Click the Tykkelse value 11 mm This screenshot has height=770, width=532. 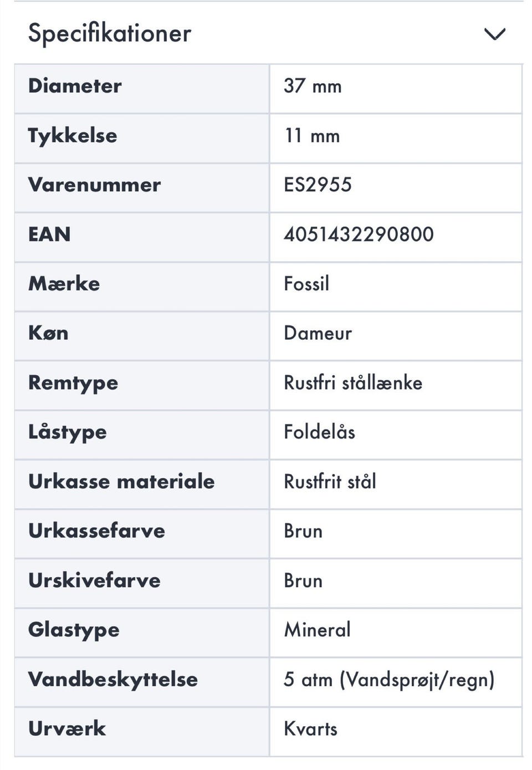click(312, 136)
